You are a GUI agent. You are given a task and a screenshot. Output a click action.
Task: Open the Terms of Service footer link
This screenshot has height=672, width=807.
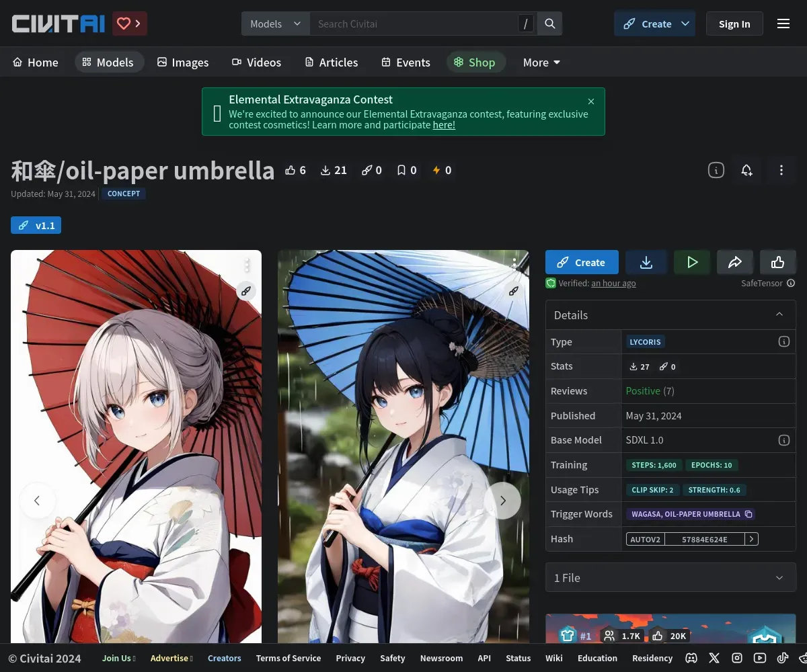[x=289, y=659]
